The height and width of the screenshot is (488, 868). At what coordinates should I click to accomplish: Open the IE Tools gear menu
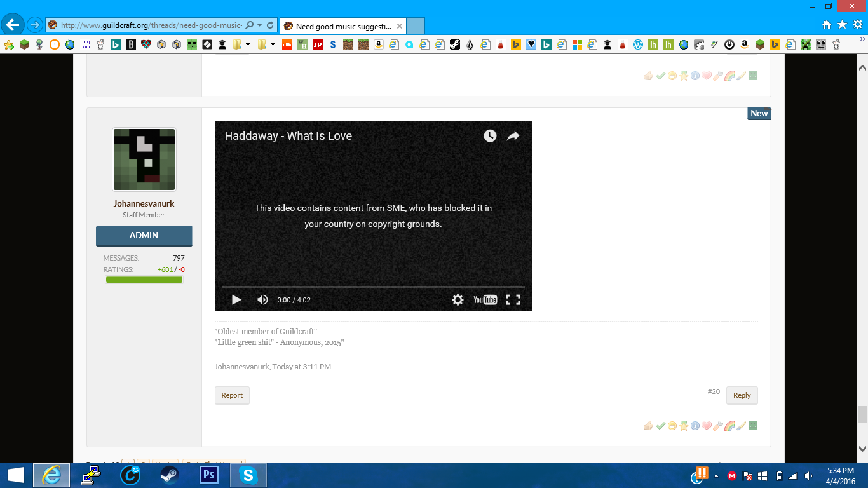(x=858, y=25)
